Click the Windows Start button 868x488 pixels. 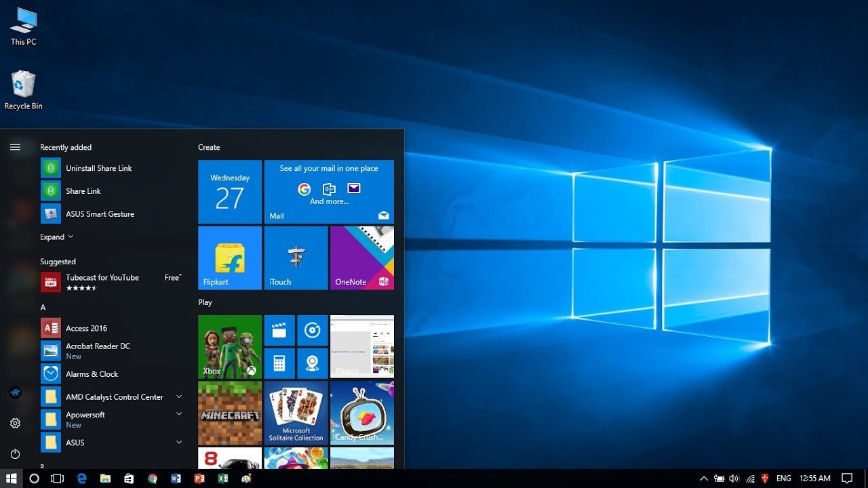[12, 479]
